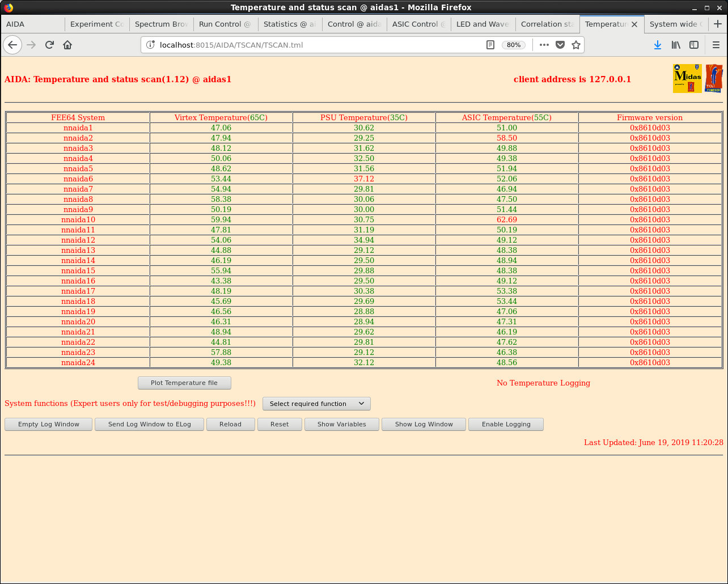Click the Midas logo image

[687, 78]
